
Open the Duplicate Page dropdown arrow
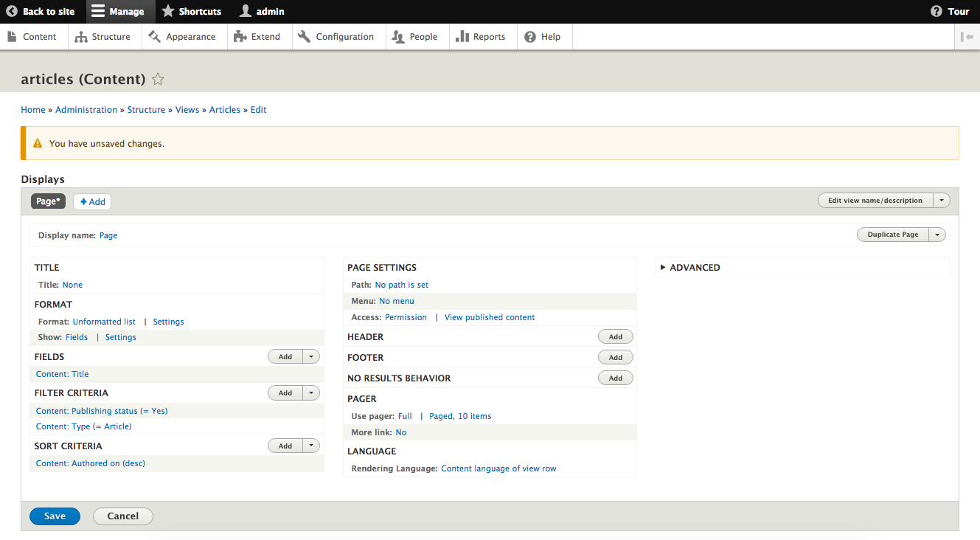(x=936, y=235)
